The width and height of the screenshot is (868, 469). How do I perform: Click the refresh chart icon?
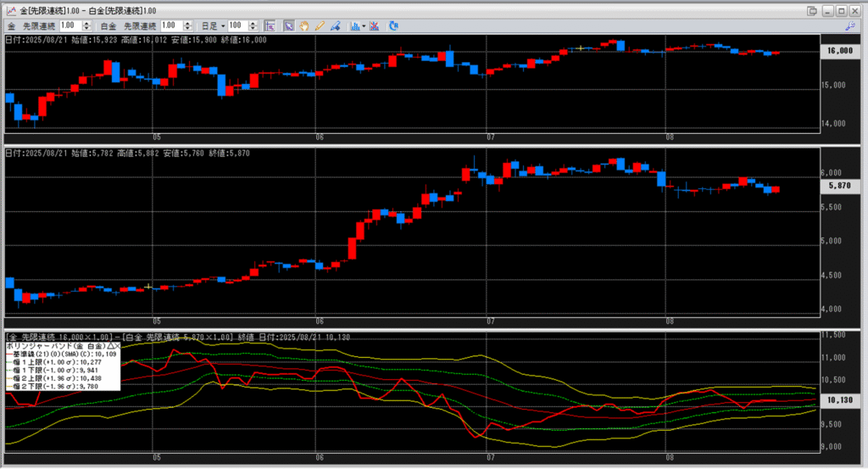point(394,26)
